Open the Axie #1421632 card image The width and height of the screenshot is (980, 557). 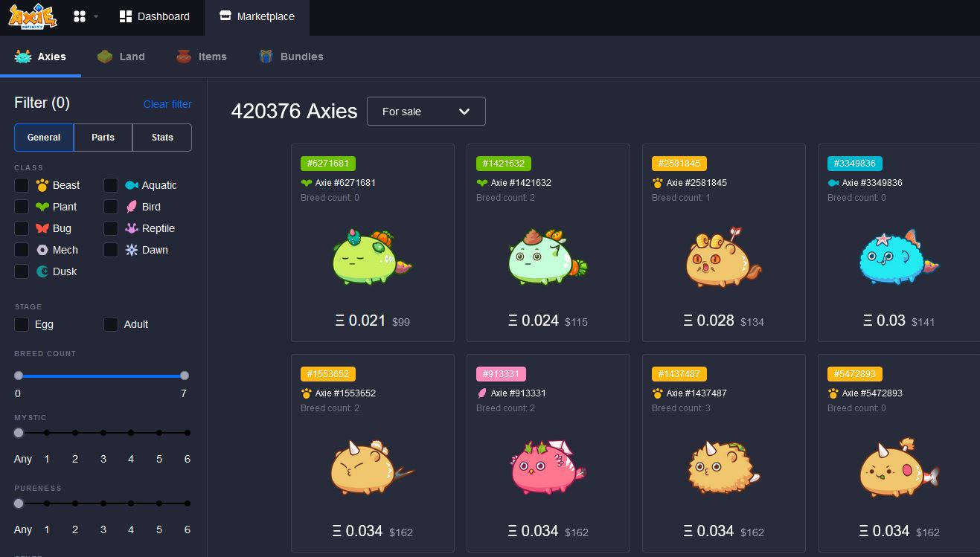(x=548, y=257)
